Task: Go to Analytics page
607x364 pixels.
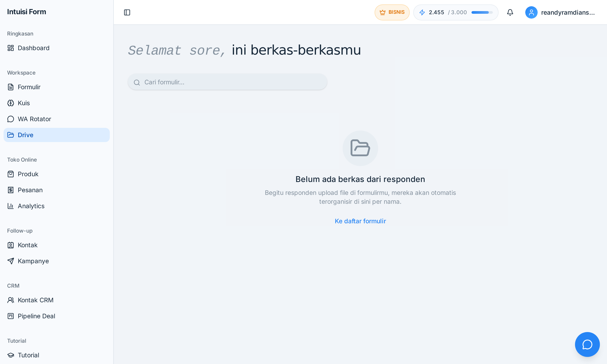Action: point(56,206)
